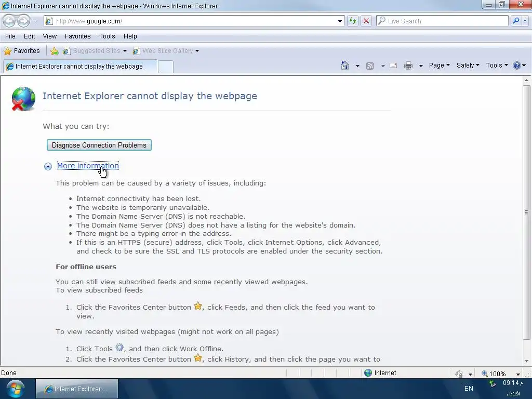
Task: Click Internet Explorer taskbar button
Action: pos(77,389)
